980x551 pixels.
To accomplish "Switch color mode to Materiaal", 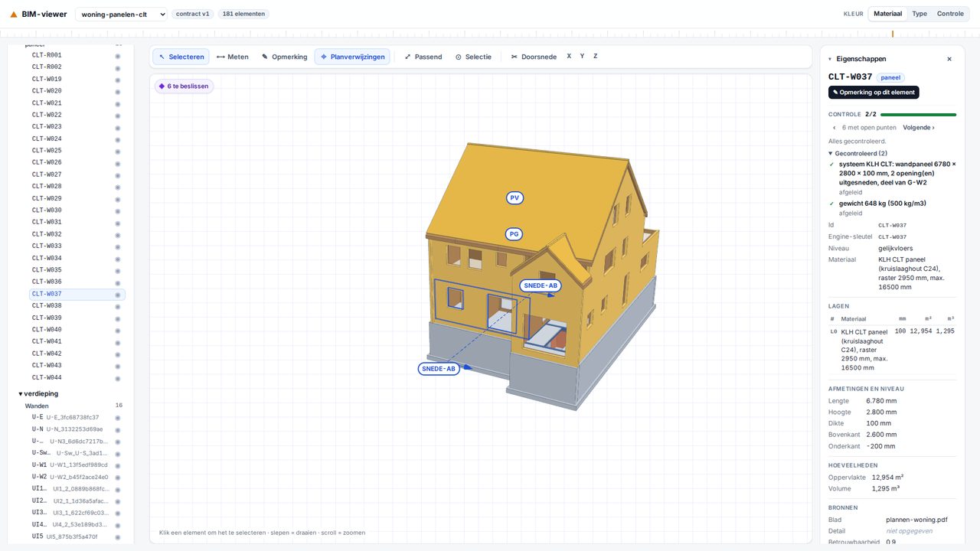I will pos(887,14).
